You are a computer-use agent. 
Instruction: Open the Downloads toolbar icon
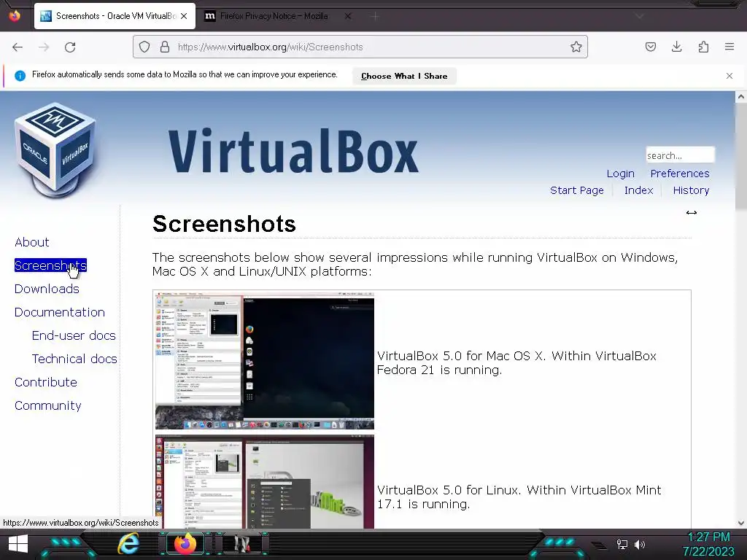click(676, 47)
